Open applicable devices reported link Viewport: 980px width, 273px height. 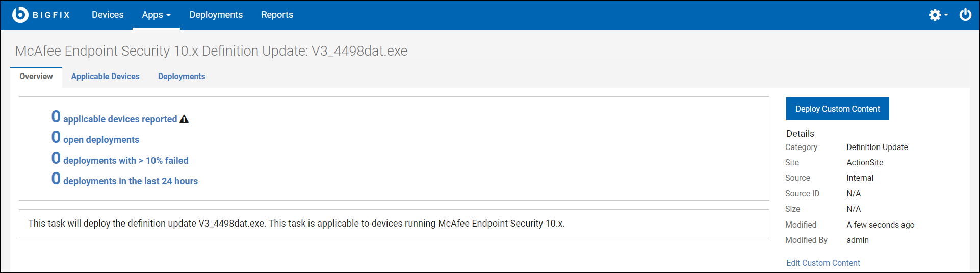[x=120, y=119]
